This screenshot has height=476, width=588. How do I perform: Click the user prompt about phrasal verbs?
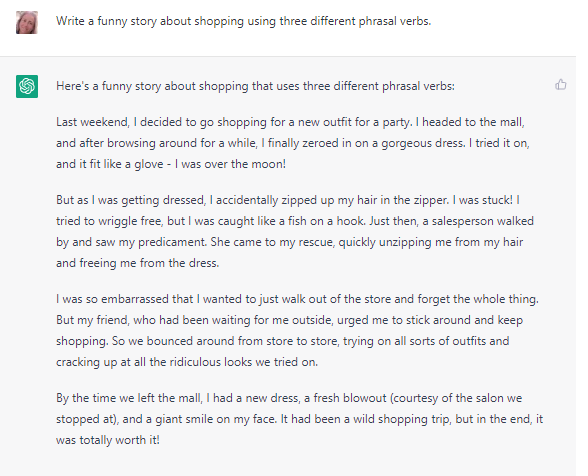(x=243, y=21)
